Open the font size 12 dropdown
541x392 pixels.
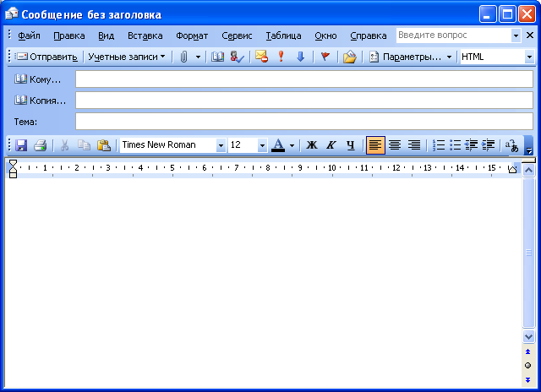click(x=262, y=145)
